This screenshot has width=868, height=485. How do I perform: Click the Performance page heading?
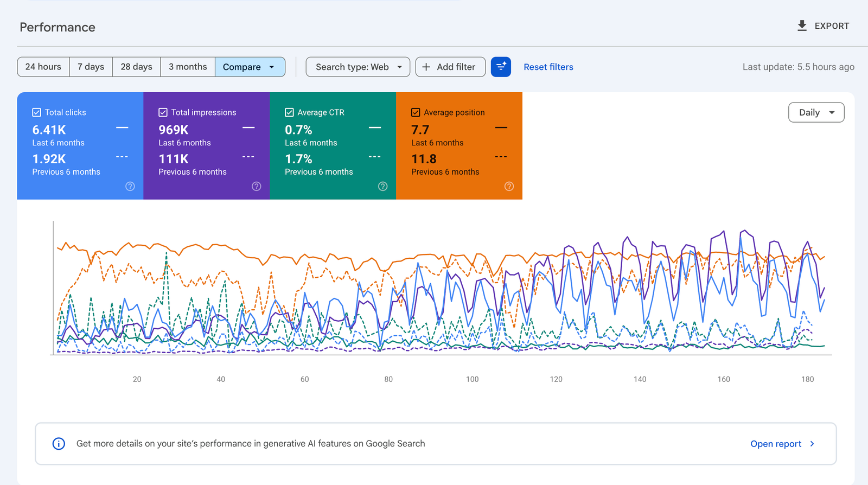click(x=58, y=27)
